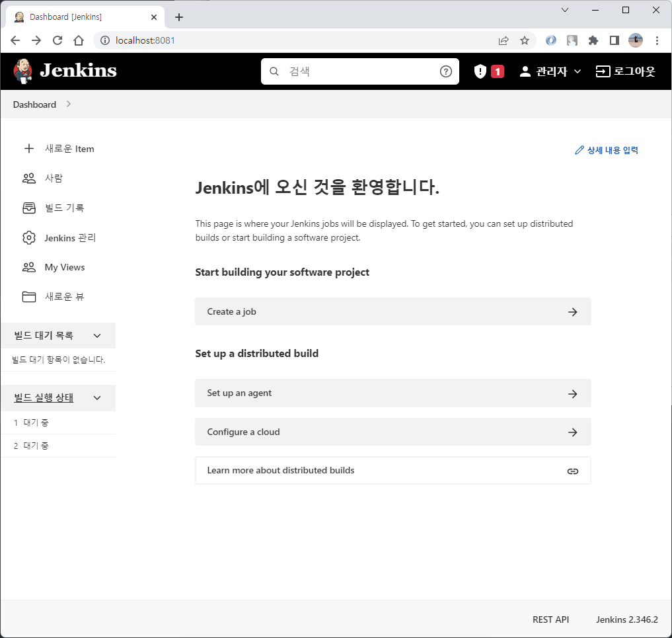Click the Configure a cloud button
Viewport: 672px width, 638px height.
(393, 432)
